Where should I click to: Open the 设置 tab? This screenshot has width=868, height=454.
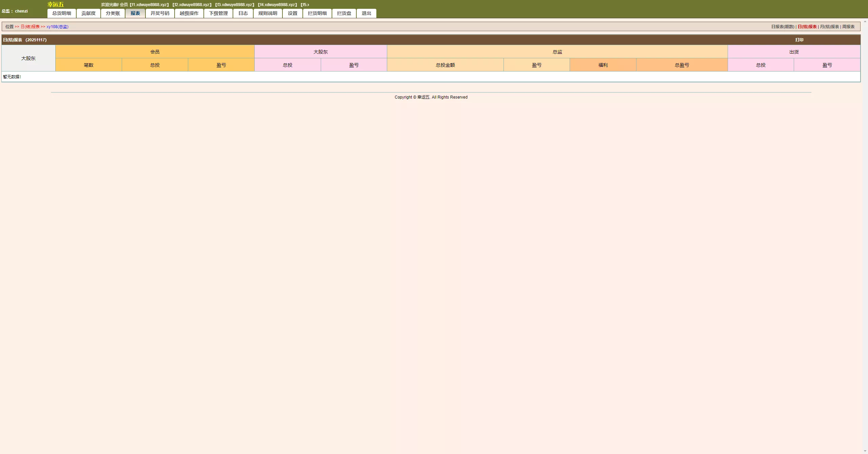pos(293,13)
